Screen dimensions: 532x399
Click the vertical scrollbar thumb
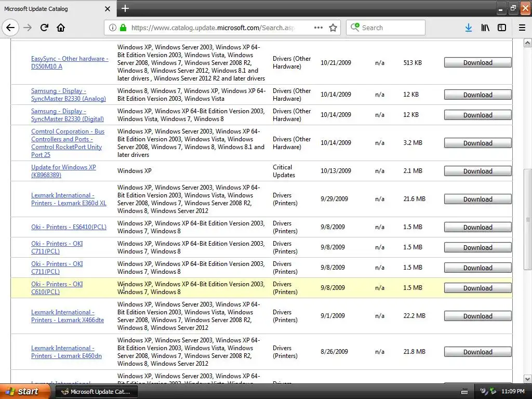527,220
